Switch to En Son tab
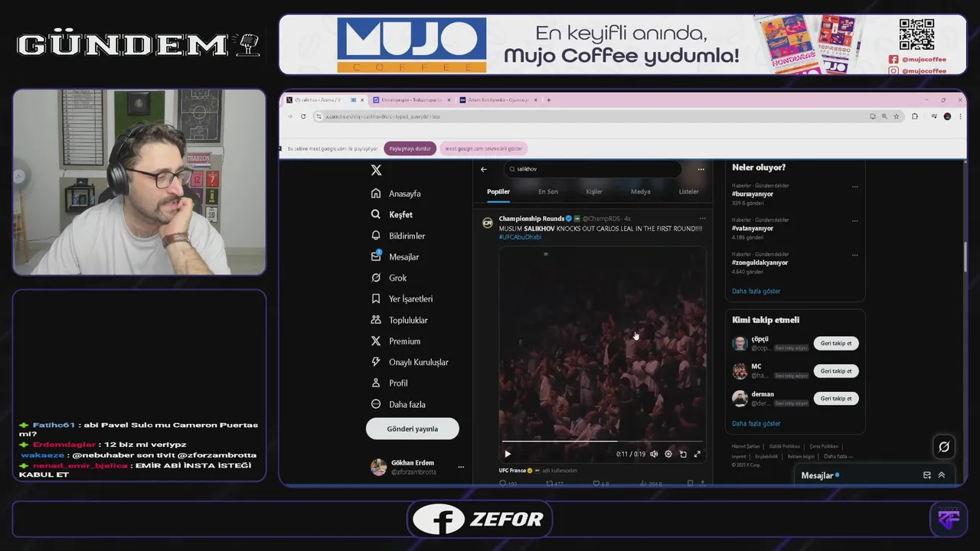 tap(548, 192)
